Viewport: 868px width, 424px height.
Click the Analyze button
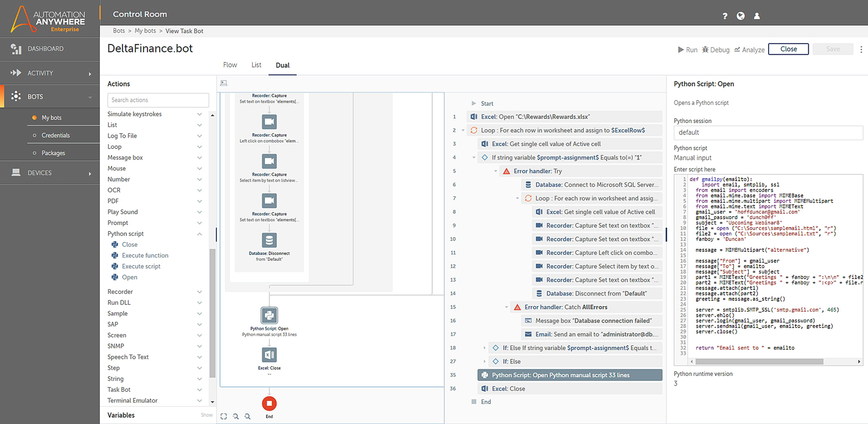tap(749, 50)
